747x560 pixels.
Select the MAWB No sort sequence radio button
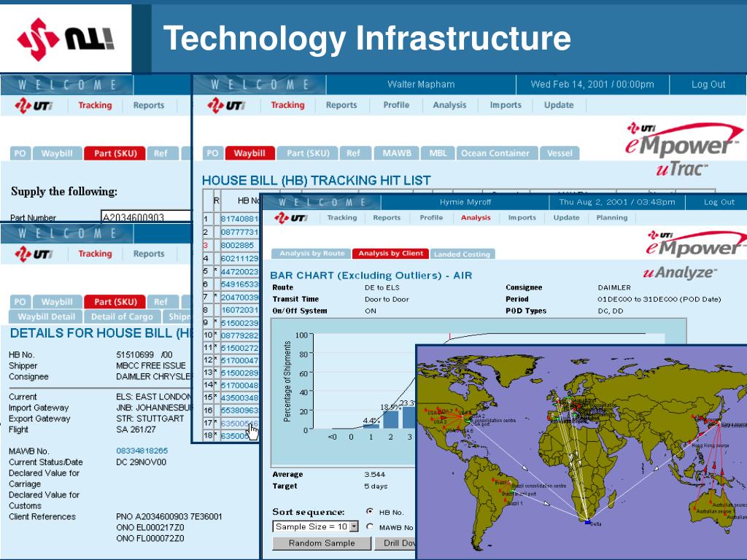[370, 526]
